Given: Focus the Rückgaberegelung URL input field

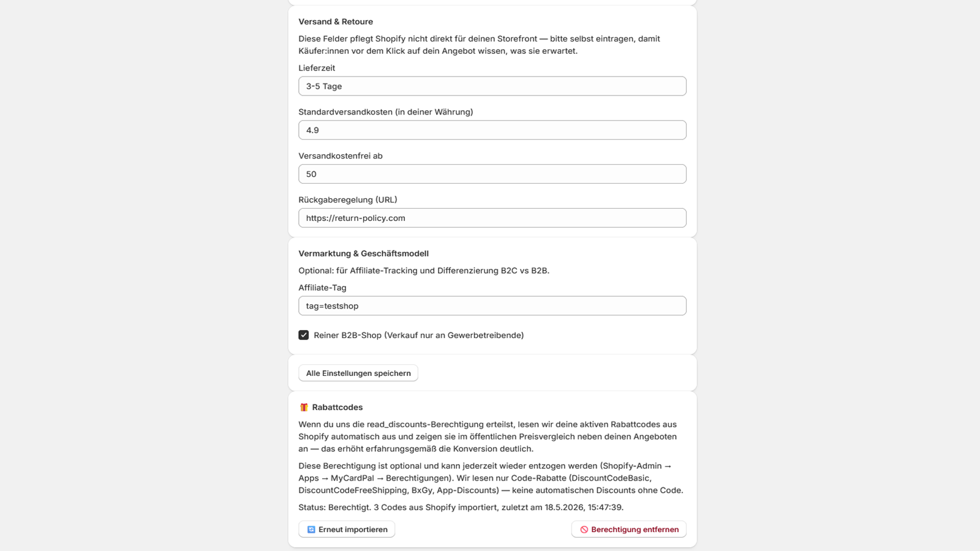Looking at the screenshot, I should tap(492, 218).
